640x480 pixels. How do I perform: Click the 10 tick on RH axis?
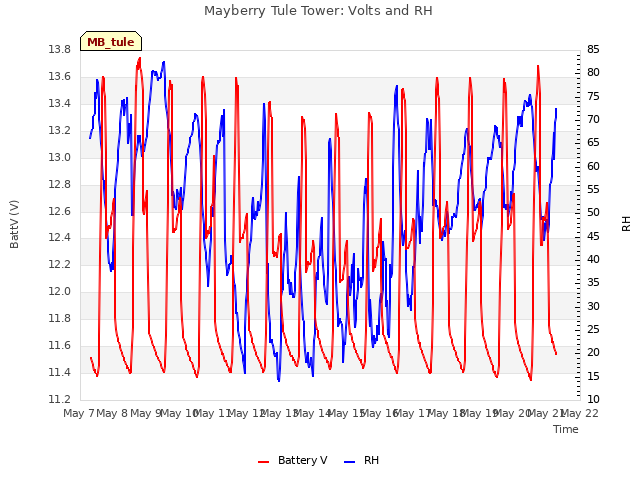[x=593, y=399]
